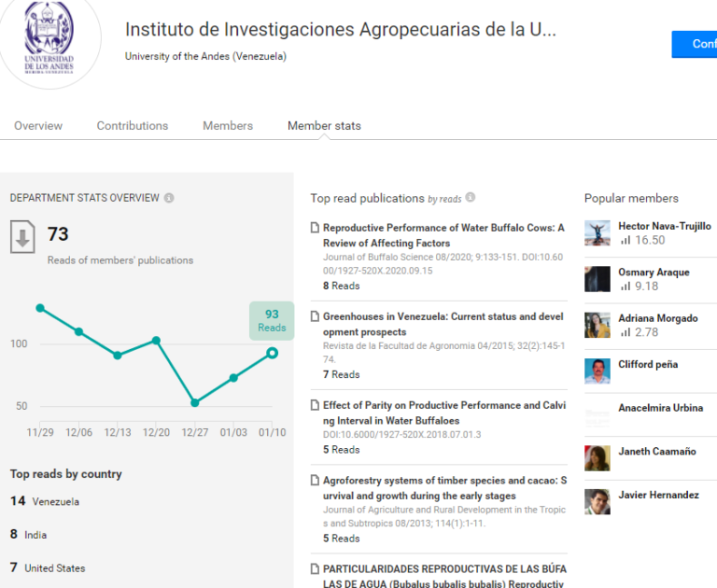Open the Contributions tab
Image resolution: width=717 pixels, height=588 pixels.
(x=133, y=126)
